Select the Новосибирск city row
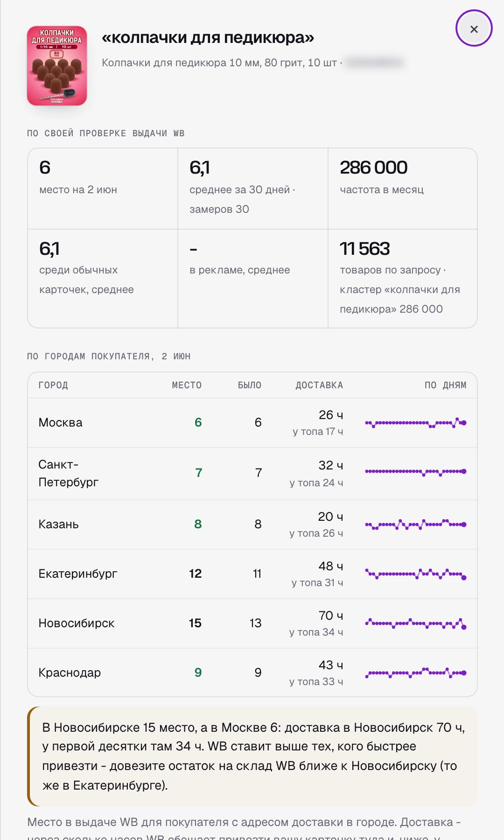The width and height of the screenshot is (504, 840). 252,623
